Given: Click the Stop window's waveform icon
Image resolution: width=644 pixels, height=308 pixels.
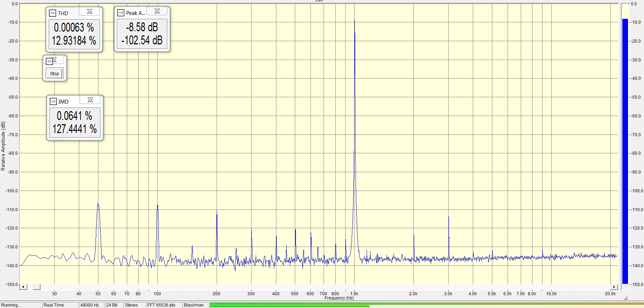Looking at the screenshot, I should tap(49, 61).
